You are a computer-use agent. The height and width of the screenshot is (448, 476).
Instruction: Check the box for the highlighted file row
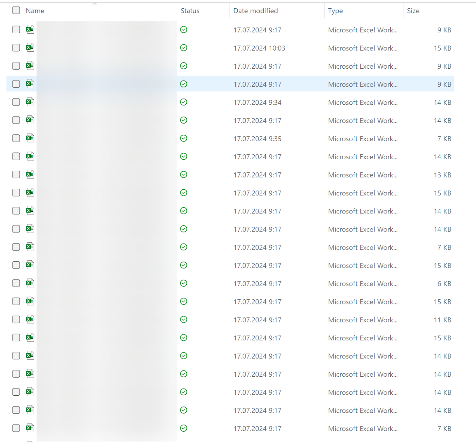(16, 84)
